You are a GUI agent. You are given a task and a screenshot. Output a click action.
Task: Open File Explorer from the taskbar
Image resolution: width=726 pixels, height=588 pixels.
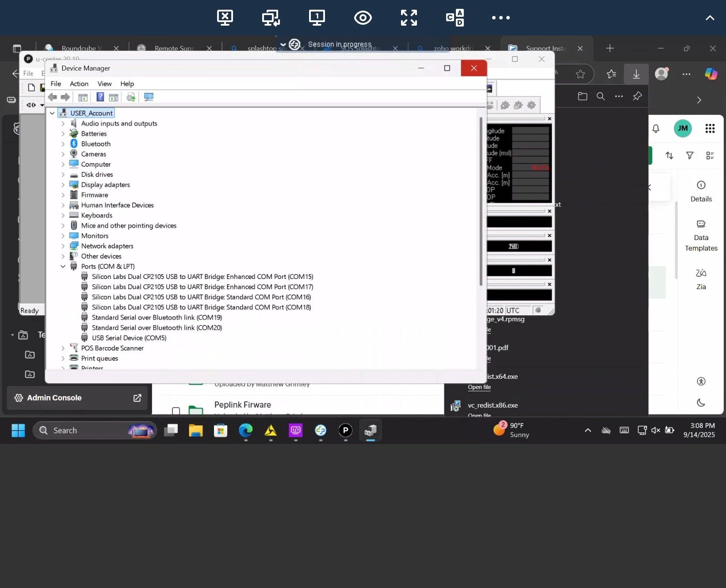point(195,431)
